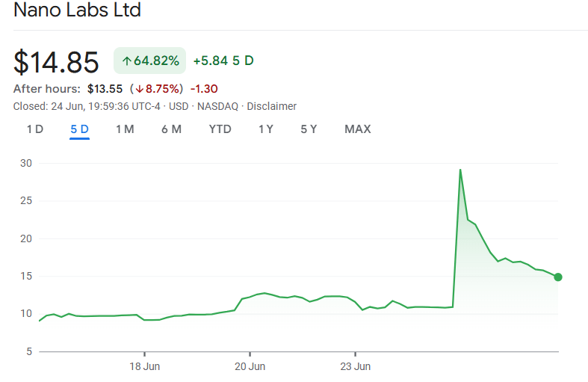588x382 pixels.
Task: Click the NASDAQ exchange label
Action: (218, 107)
